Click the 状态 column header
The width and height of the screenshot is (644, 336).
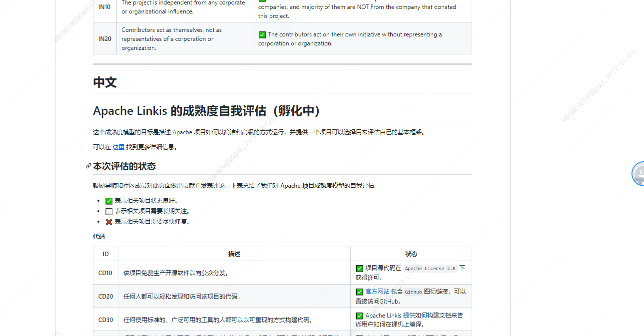411,254
